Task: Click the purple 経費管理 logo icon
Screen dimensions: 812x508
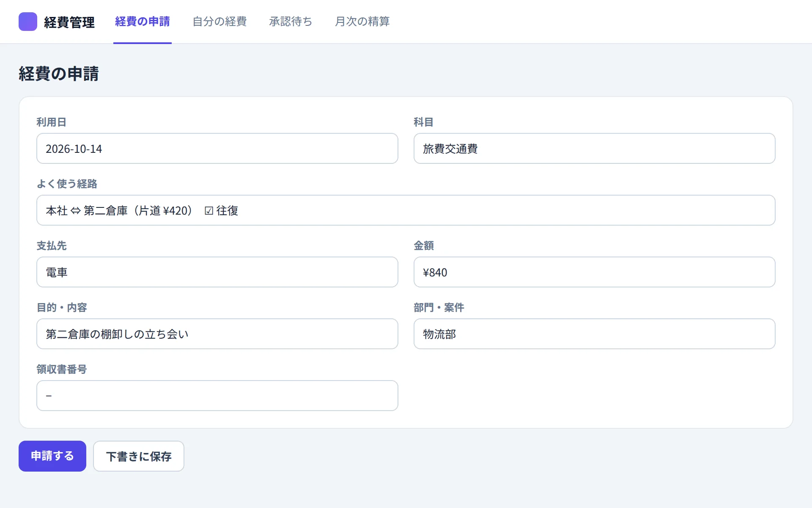Action: 28,22
